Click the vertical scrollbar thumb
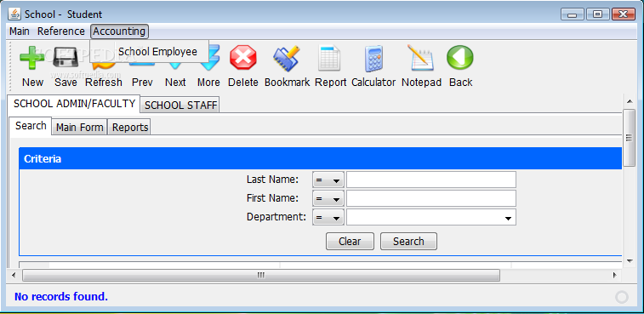The width and height of the screenshot is (644, 314). (x=629, y=138)
